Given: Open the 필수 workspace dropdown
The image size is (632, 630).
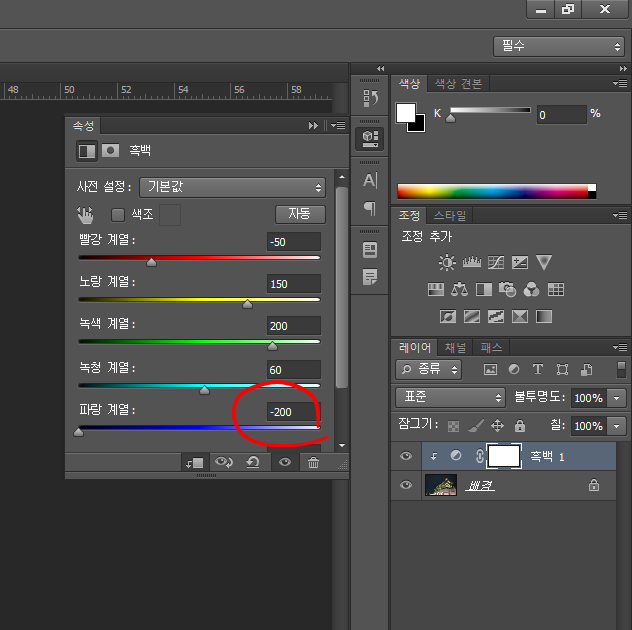Looking at the screenshot, I should coord(559,46).
